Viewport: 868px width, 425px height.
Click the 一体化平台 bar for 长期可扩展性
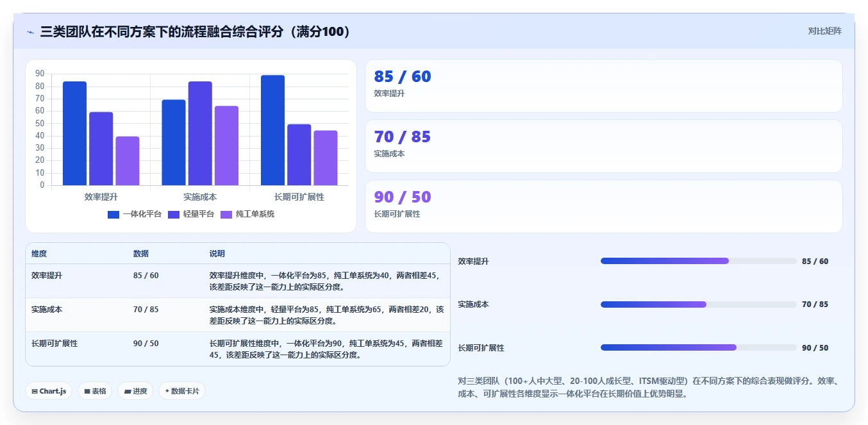click(x=272, y=130)
